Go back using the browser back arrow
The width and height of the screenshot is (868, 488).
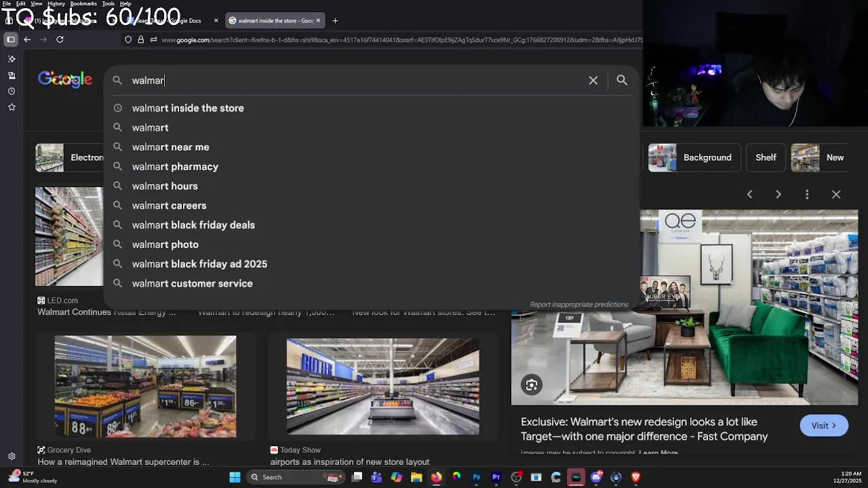coord(27,39)
